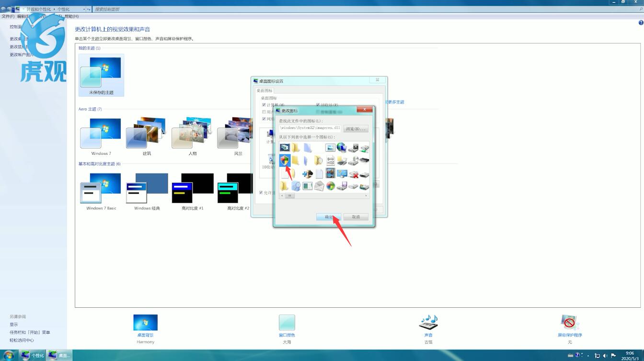Image resolution: width=644 pixels, height=361 pixels.
Task: Click the 取消 button in 更改图标 dialog
Action: [x=356, y=217]
